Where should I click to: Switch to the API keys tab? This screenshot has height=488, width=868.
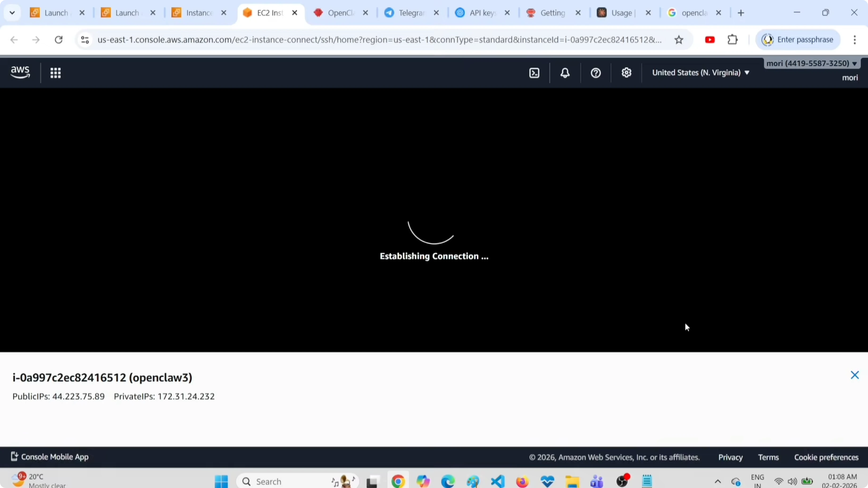click(x=480, y=13)
